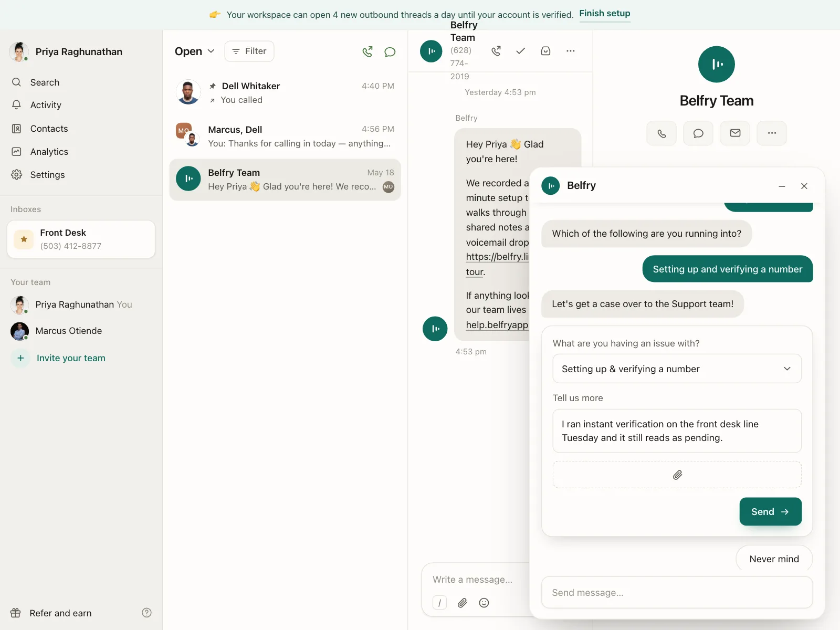Viewport: 840px width, 630px height.
Task: Close the Belfry support chat widget
Action: [x=804, y=186]
